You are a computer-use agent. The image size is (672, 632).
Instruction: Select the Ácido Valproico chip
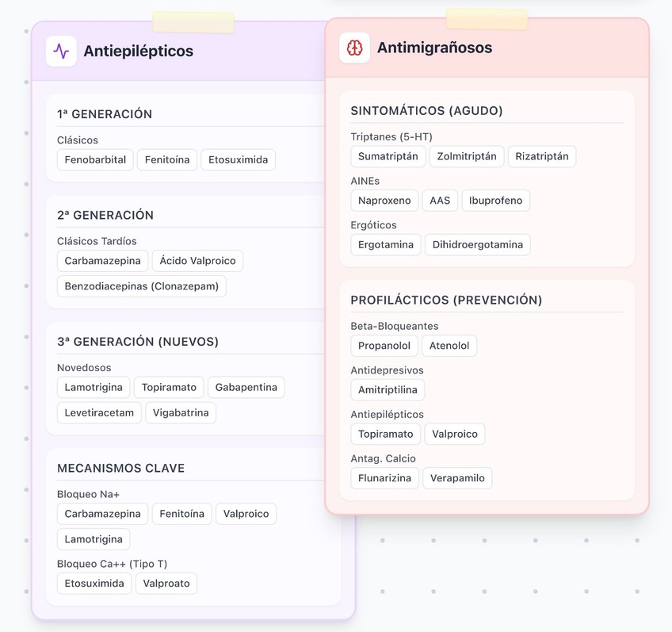tap(197, 261)
